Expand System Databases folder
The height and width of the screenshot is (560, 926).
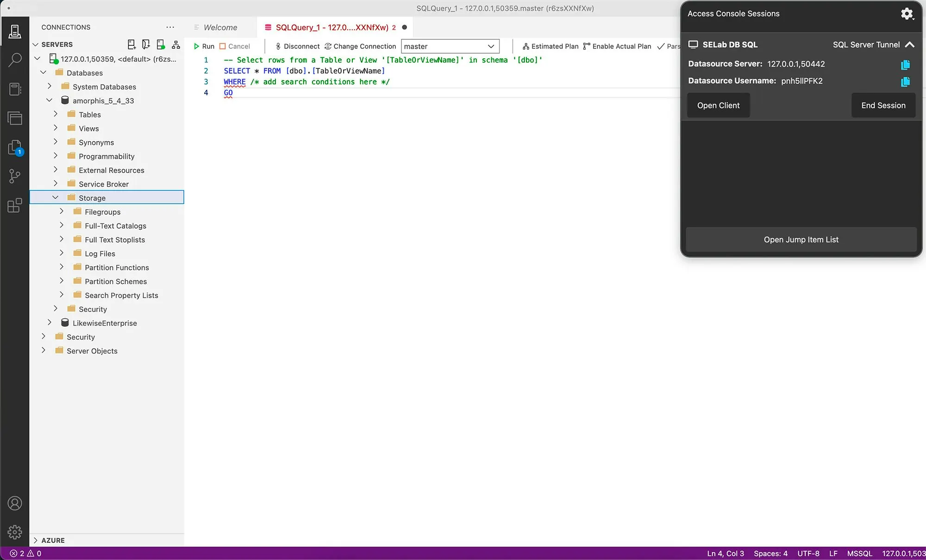(50, 87)
